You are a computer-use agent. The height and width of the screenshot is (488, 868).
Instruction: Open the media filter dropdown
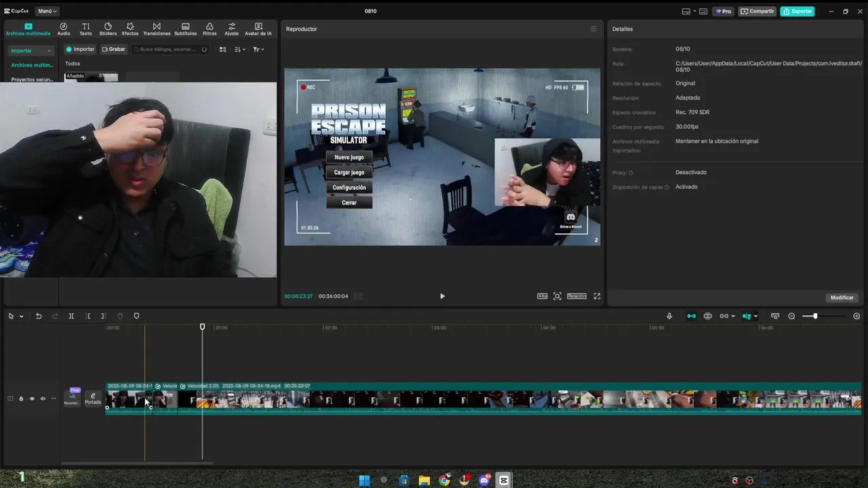pos(258,49)
